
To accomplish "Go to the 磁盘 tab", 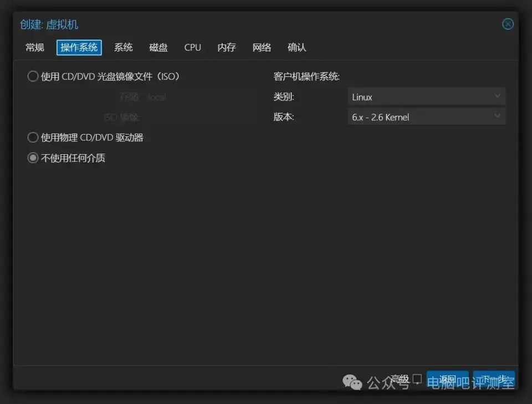I will click(158, 48).
